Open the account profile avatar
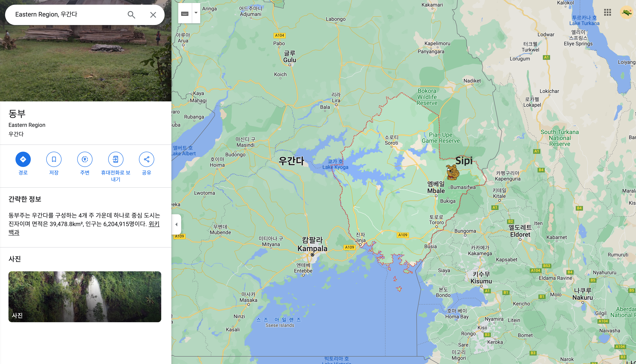636x364 pixels. [x=626, y=12]
